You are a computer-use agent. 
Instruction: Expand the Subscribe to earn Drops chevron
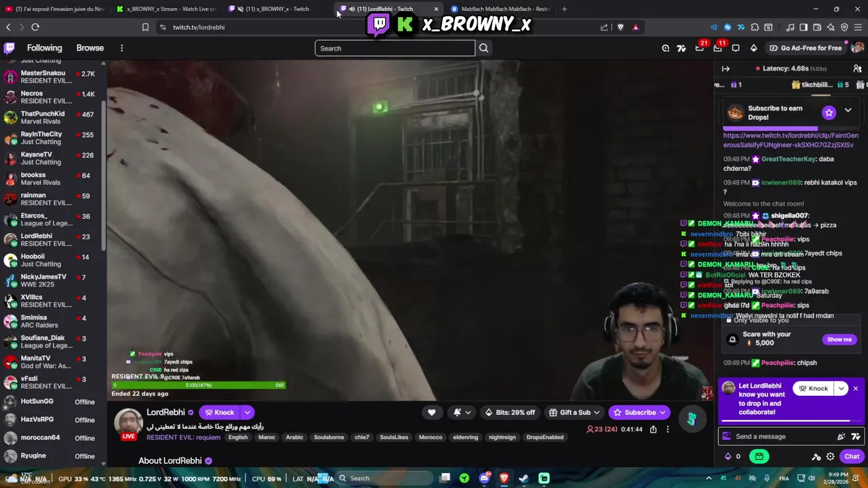coord(848,110)
